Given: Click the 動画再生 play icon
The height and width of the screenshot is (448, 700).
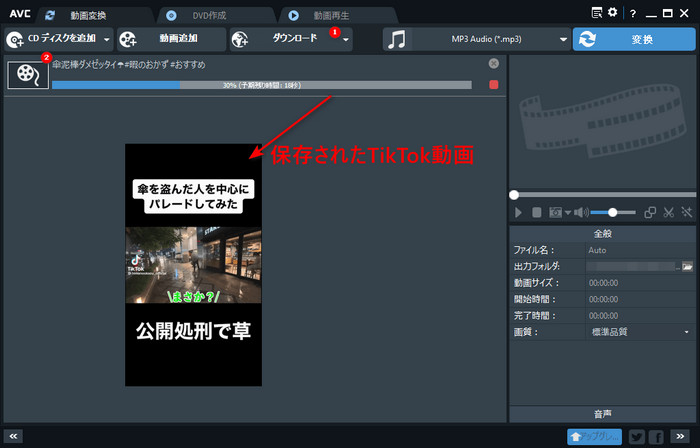Looking at the screenshot, I should [x=293, y=16].
